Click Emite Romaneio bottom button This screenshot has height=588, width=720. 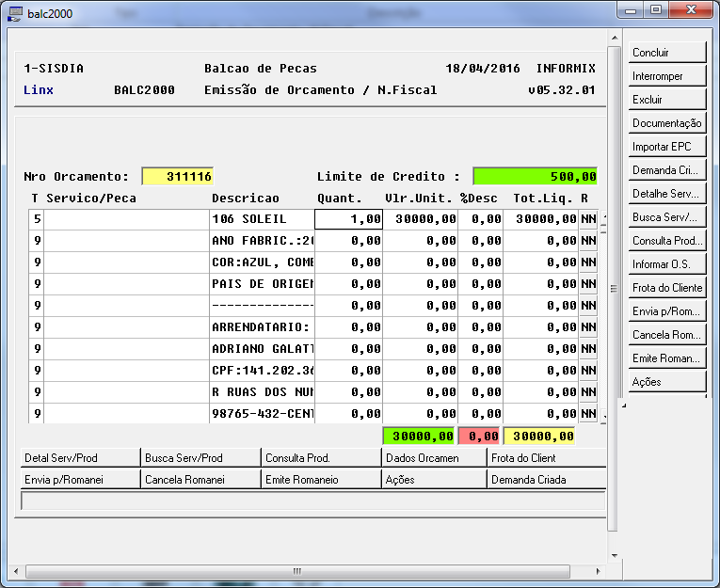[321, 480]
